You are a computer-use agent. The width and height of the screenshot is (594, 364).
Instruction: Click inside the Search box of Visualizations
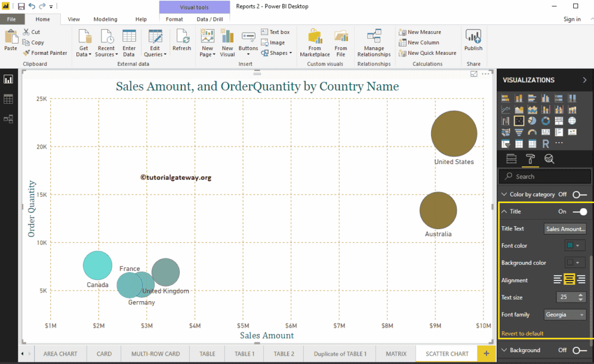(x=544, y=176)
